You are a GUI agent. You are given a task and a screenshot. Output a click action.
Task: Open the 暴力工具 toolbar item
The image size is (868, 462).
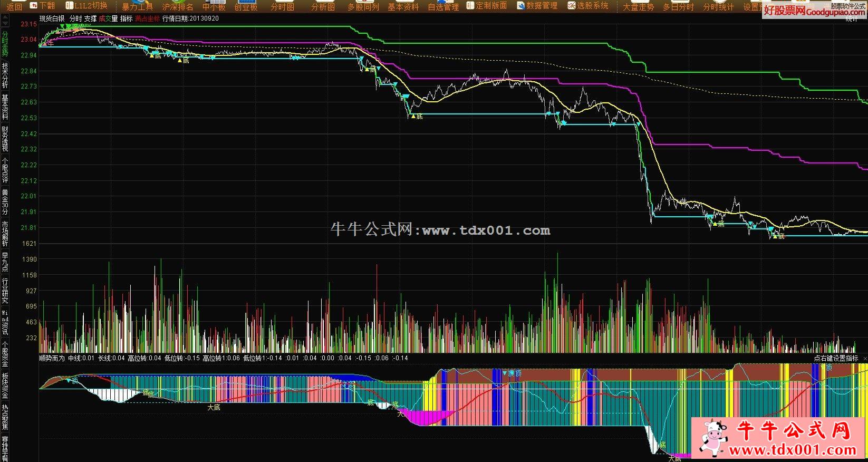point(137,7)
